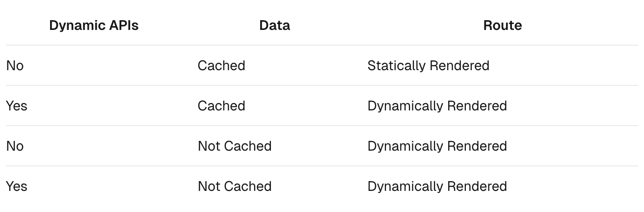Viewport: 644px width, 212px height.
Task: Click the 'Dynamic APIs' column header
Action: click(x=94, y=26)
